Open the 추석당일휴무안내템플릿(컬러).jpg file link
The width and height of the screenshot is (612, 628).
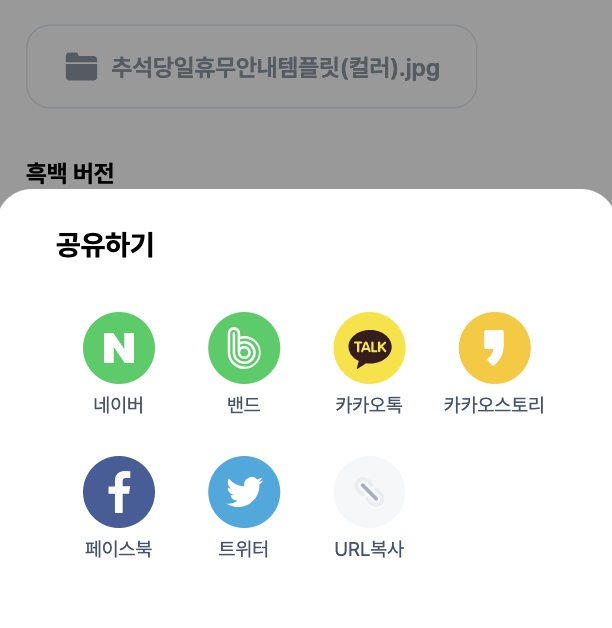point(275,67)
